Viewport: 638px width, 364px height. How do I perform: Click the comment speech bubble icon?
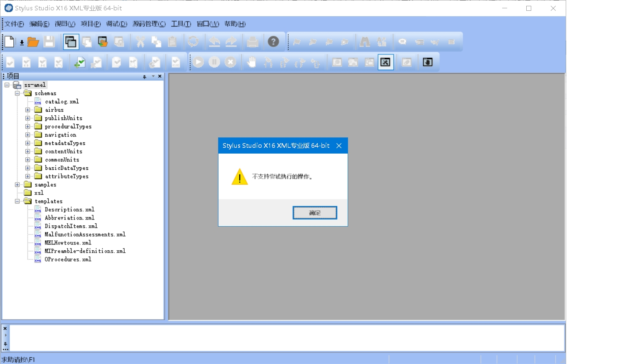click(x=402, y=42)
